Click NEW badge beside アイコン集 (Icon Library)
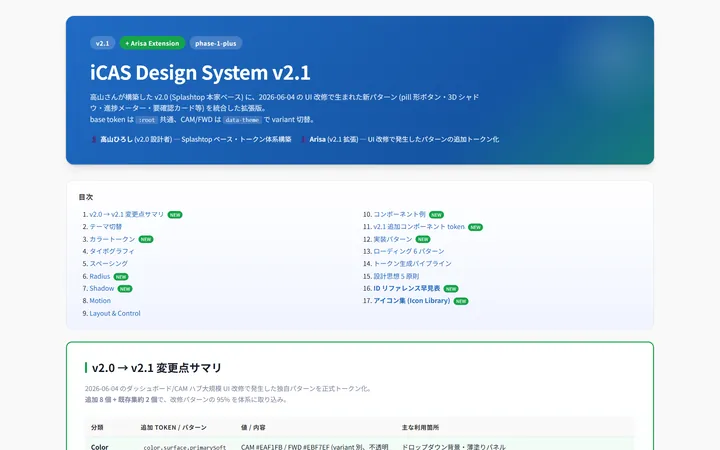720x450 pixels. tap(461, 301)
